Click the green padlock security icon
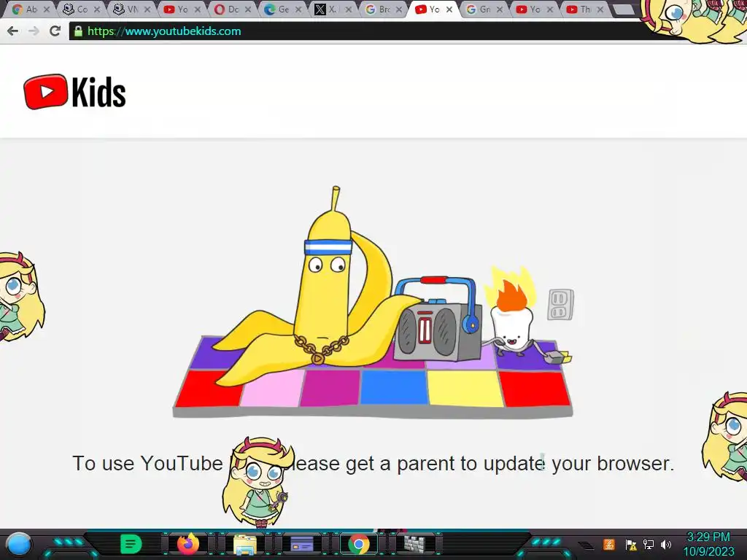 tap(78, 31)
